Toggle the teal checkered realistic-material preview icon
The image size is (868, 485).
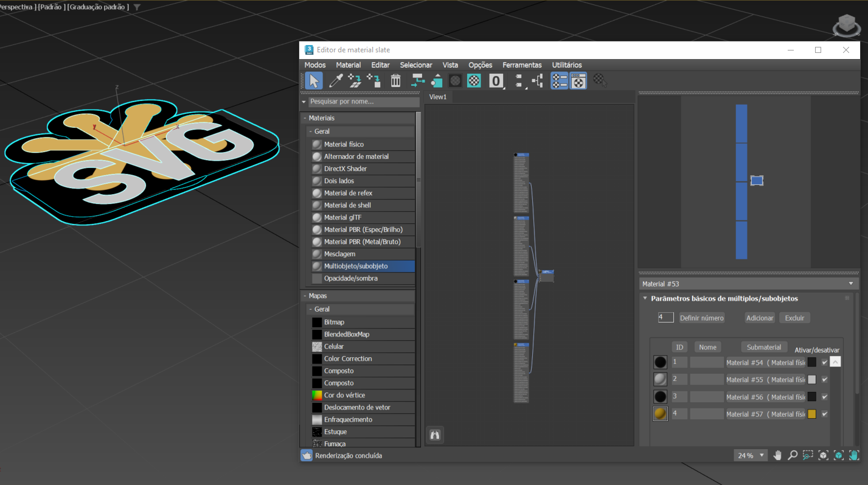[x=474, y=80]
